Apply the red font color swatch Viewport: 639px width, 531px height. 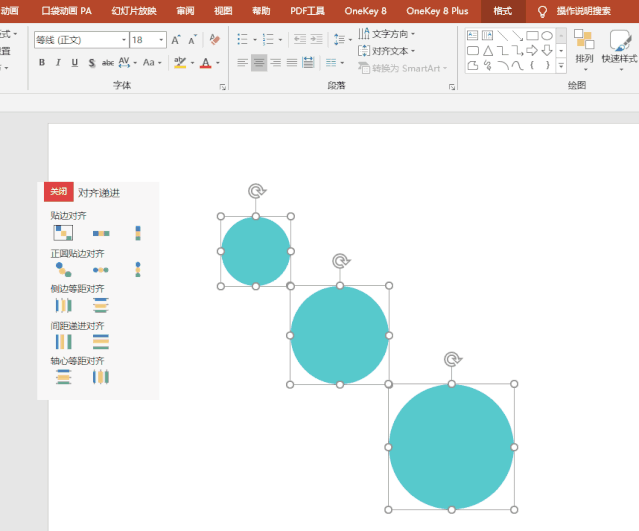pyautogui.click(x=205, y=62)
